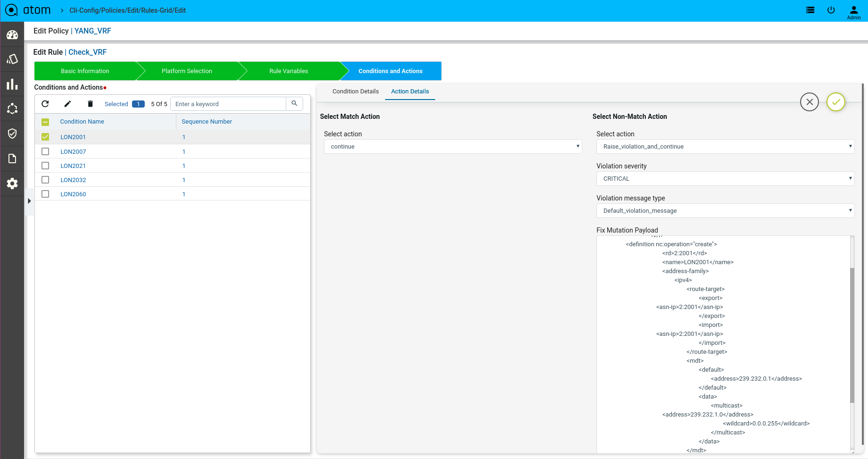The image size is (868, 459).
Task: Check the LON2007 row checkbox
Action: click(x=45, y=151)
